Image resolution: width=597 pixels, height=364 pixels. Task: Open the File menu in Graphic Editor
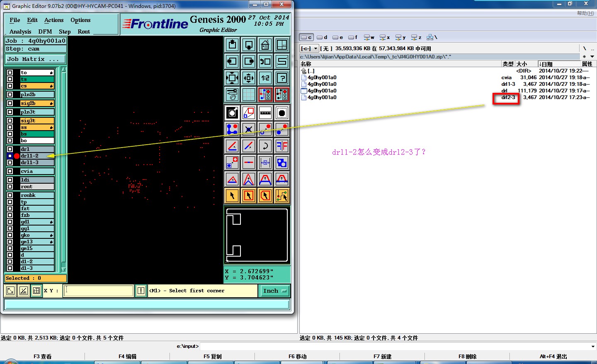15,20
